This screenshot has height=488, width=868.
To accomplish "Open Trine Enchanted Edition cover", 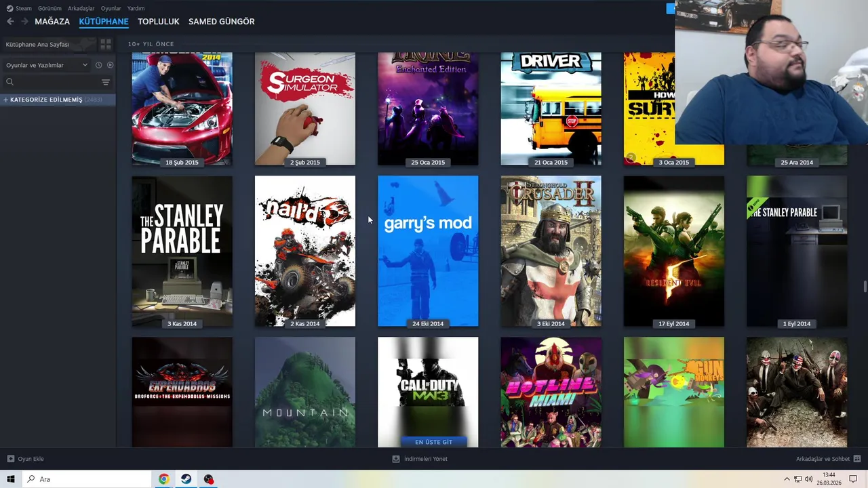I will 428,109.
